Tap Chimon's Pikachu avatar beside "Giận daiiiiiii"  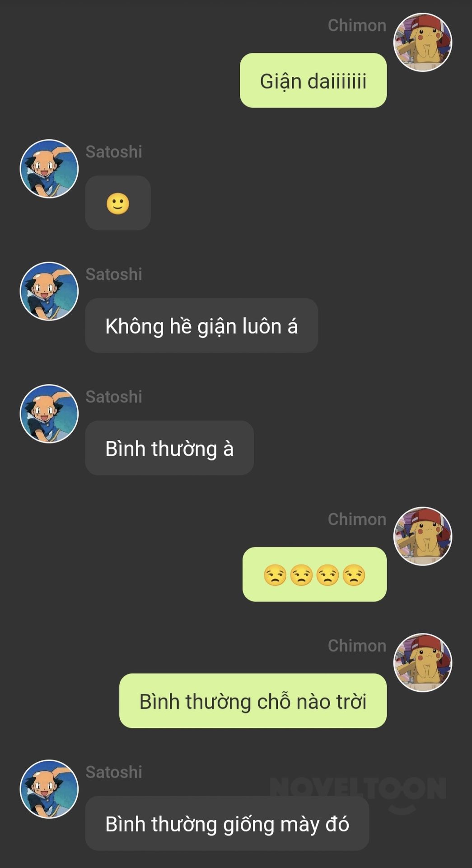point(423,42)
